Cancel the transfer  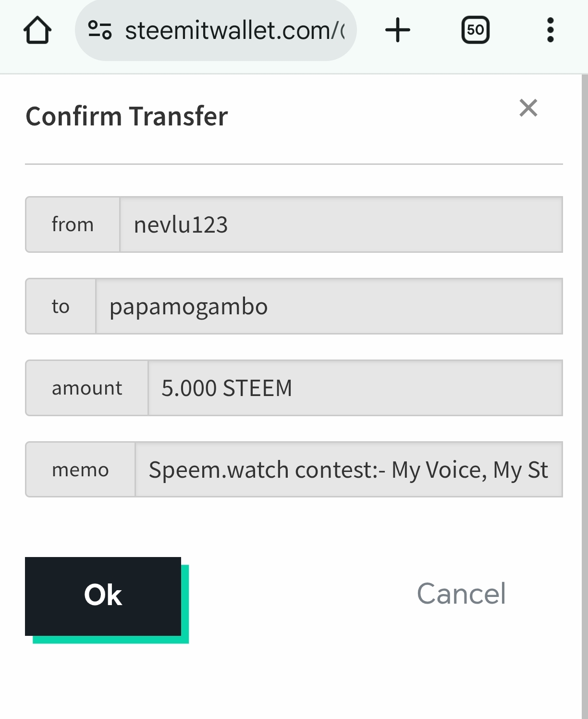click(461, 594)
